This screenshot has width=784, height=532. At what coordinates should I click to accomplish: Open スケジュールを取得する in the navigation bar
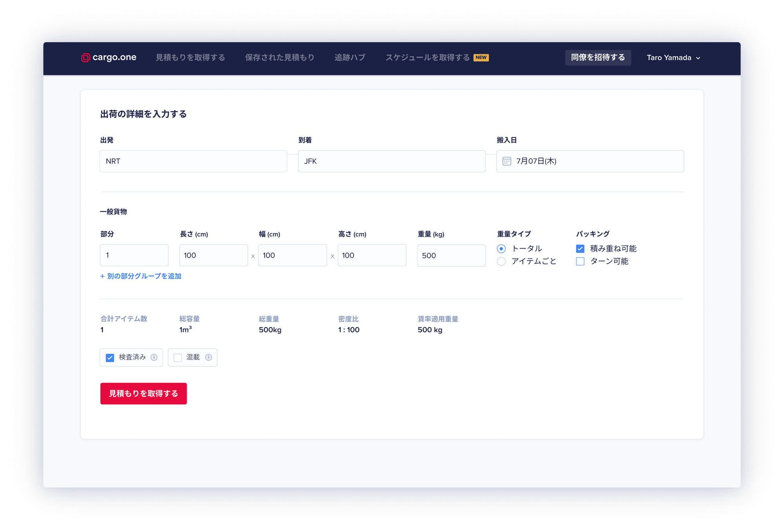pos(427,57)
